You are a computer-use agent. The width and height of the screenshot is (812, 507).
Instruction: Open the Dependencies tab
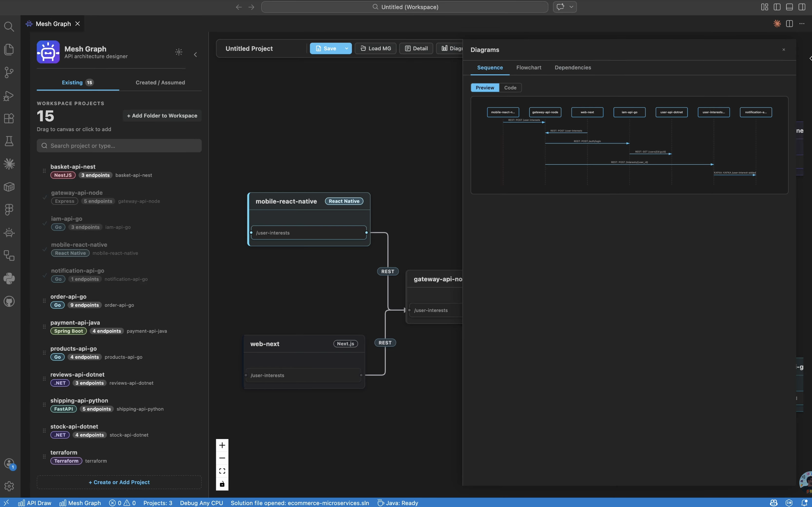pyautogui.click(x=573, y=67)
